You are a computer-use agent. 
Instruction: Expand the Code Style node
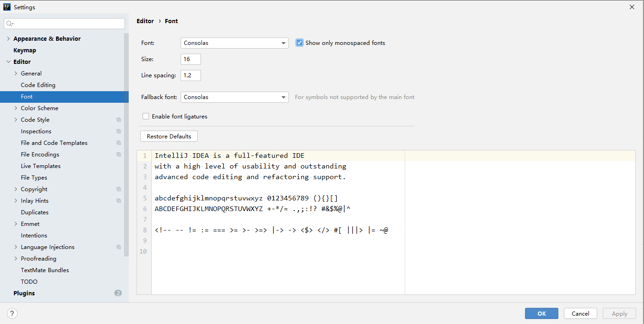(16, 120)
